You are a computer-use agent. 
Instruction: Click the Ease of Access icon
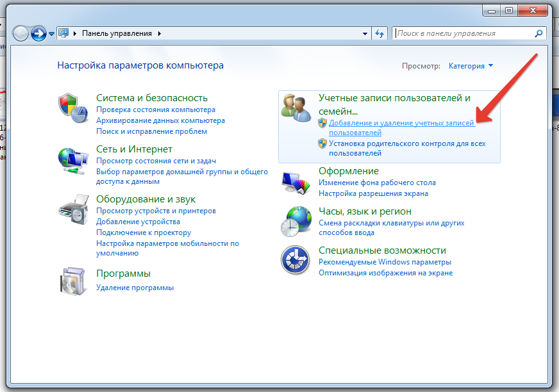[296, 261]
